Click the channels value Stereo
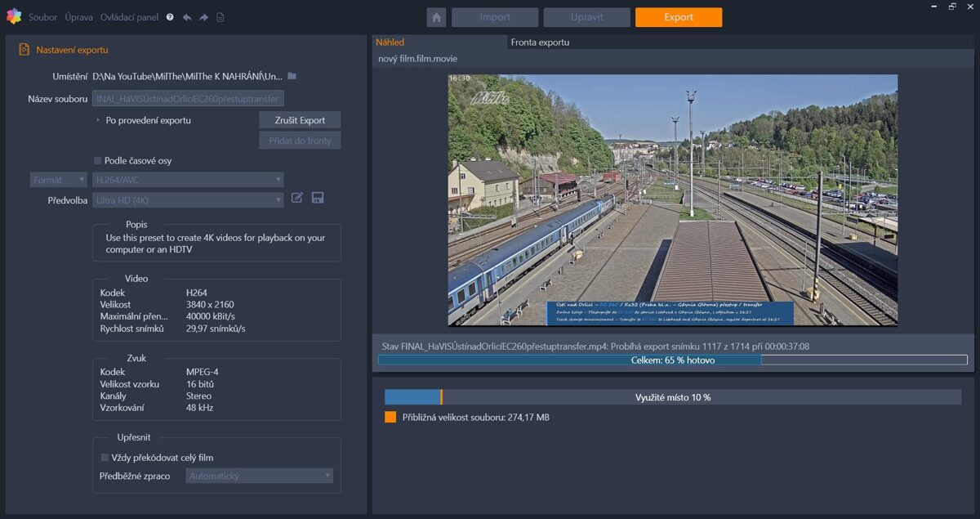This screenshot has width=980, height=519. click(199, 396)
